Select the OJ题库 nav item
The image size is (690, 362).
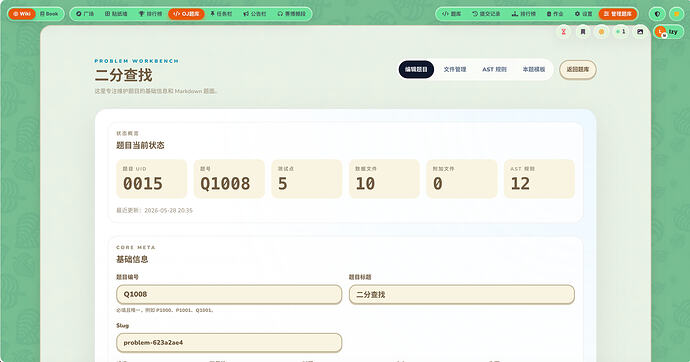click(186, 14)
